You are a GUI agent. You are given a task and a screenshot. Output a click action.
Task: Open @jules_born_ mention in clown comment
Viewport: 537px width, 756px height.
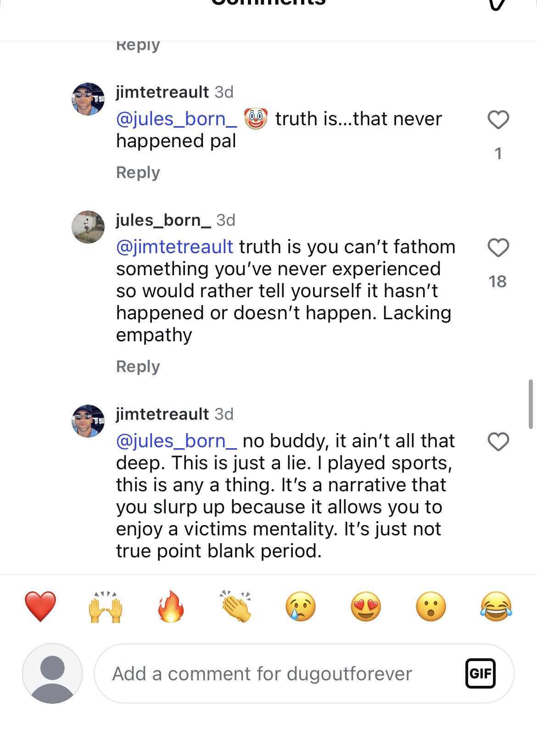[x=176, y=119]
